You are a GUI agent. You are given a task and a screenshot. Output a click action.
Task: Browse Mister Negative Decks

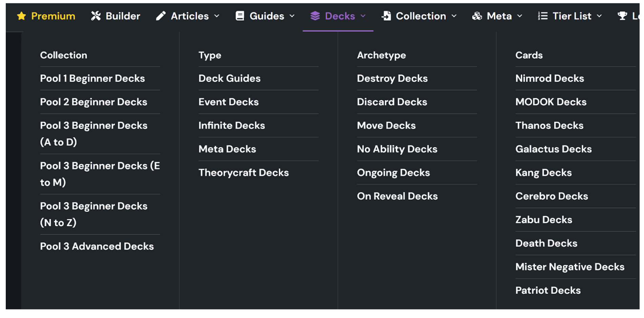(x=570, y=267)
